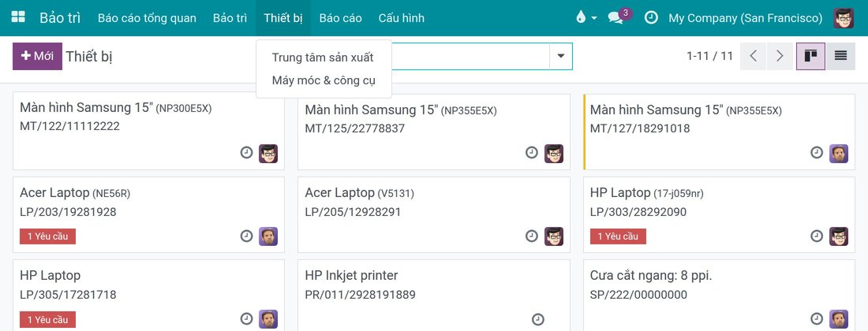Viewport: 868px width, 331px height.
Task: Expand debug tools dropdown caret
Action: click(594, 18)
